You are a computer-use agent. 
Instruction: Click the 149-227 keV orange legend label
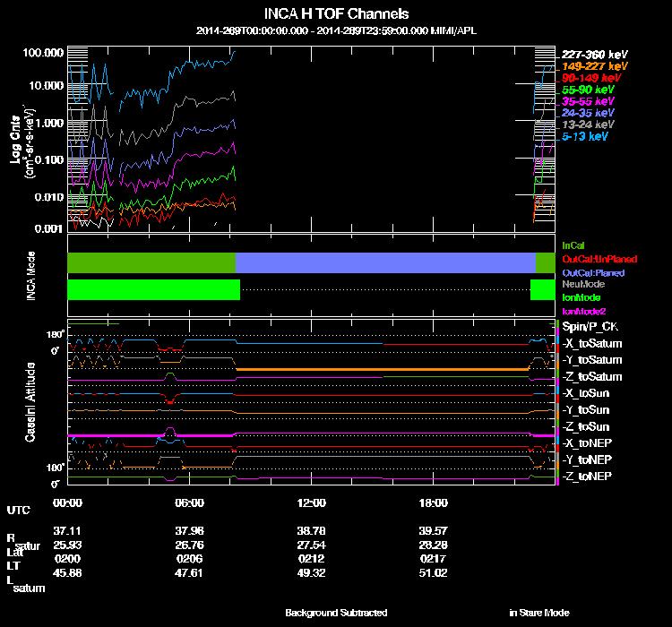594,66
